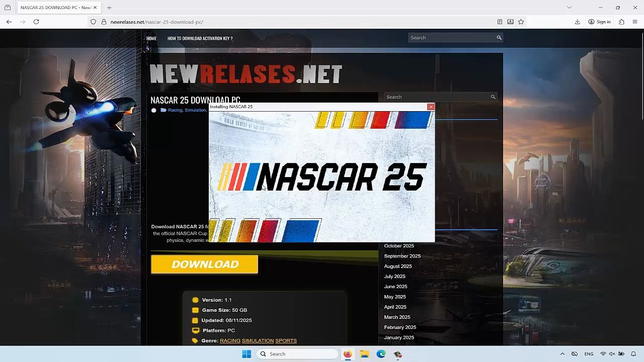Open the extensions puzzle icon
The height and width of the screenshot is (362, 644).
[622, 22]
